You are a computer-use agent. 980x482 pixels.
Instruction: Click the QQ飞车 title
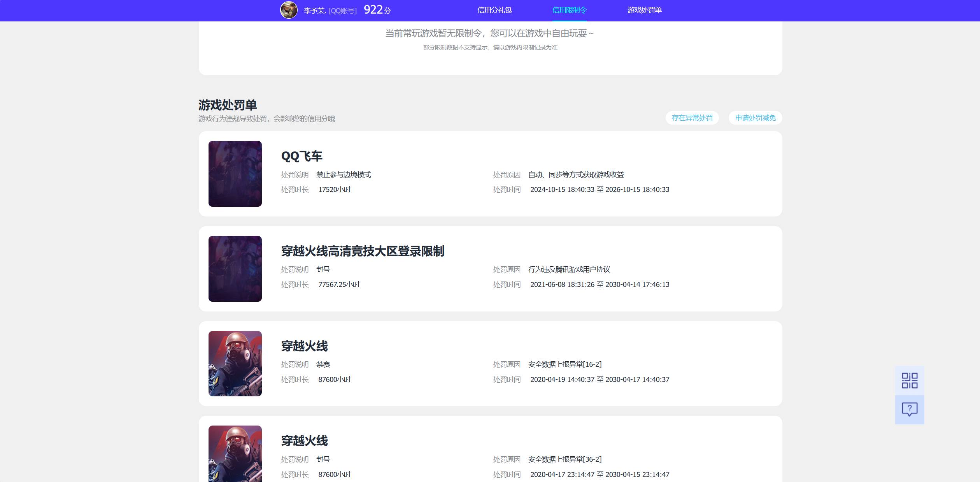pos(302,156)
